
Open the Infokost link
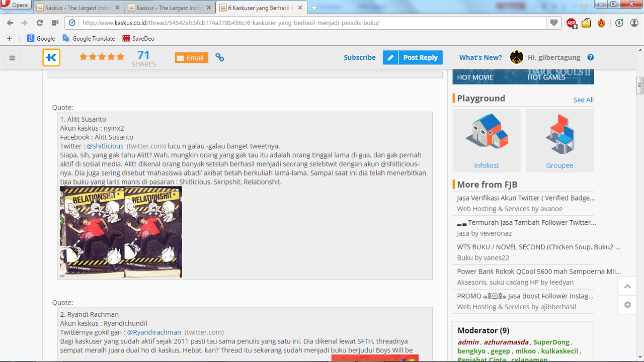487,165
